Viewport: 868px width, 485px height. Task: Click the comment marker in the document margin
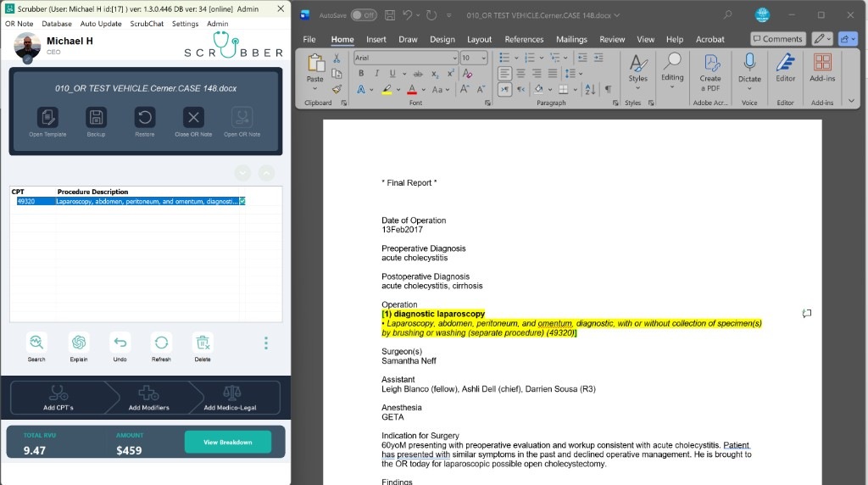coord(807,314)
